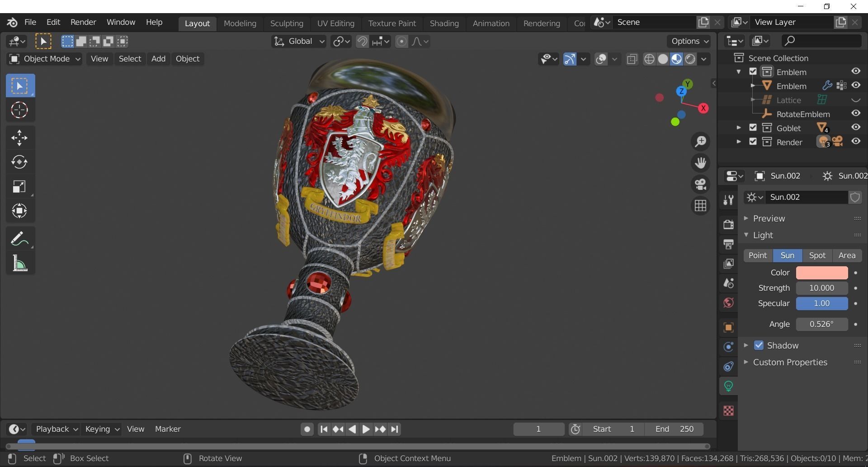
Task: Uncheck the Emblem collection checkbox
Action: 753,71
